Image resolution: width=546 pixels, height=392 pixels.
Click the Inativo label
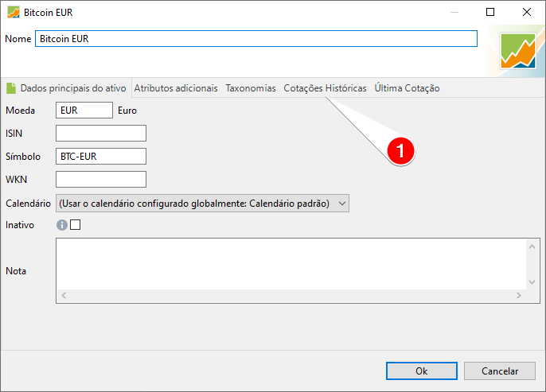pos(20,225)
